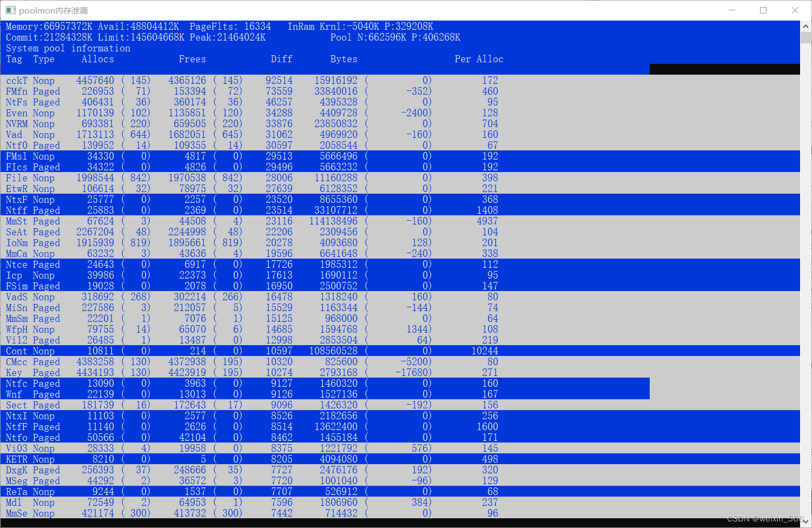Click the 'FSim' tag row
812x528 pixels.
(400, 286)
